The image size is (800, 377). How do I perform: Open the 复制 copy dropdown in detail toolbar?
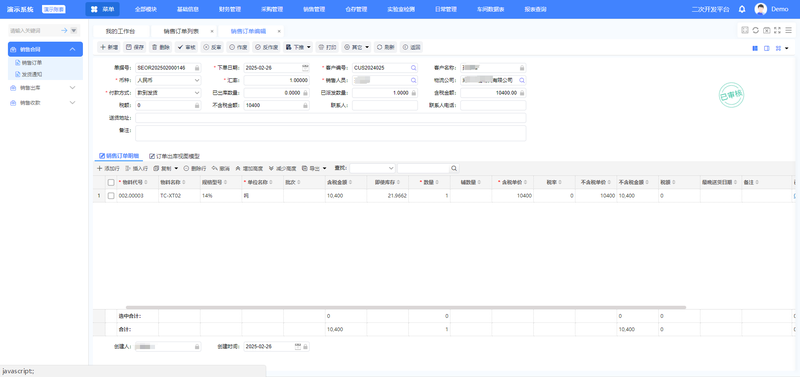click(x=166, y=168)
